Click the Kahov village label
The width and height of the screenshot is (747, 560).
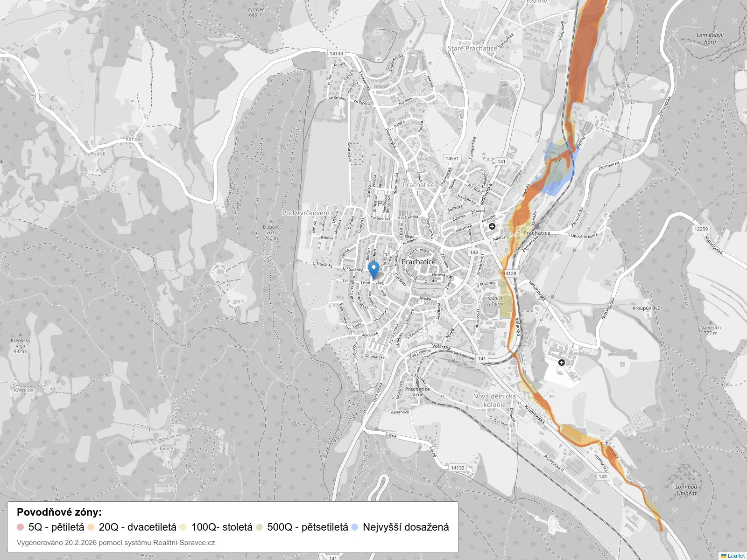[133, 139]
